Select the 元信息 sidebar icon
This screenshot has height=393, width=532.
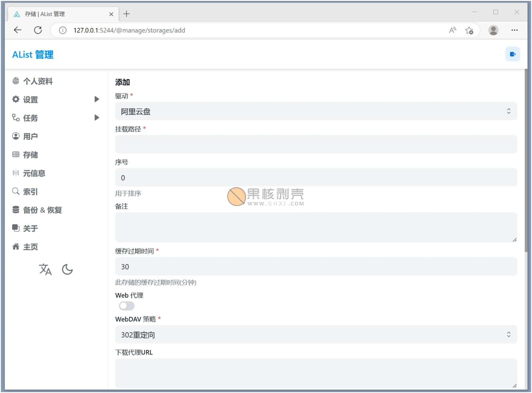coord(16,173)
